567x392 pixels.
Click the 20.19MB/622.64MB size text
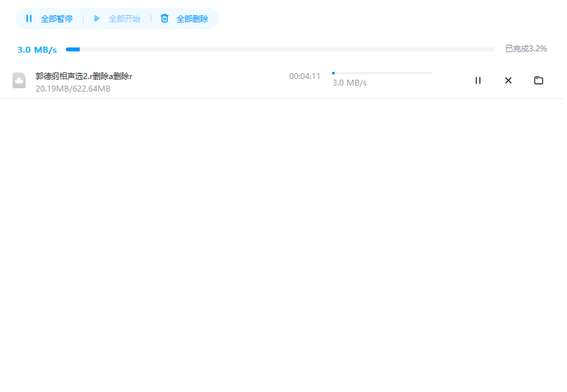pos(73,89)
